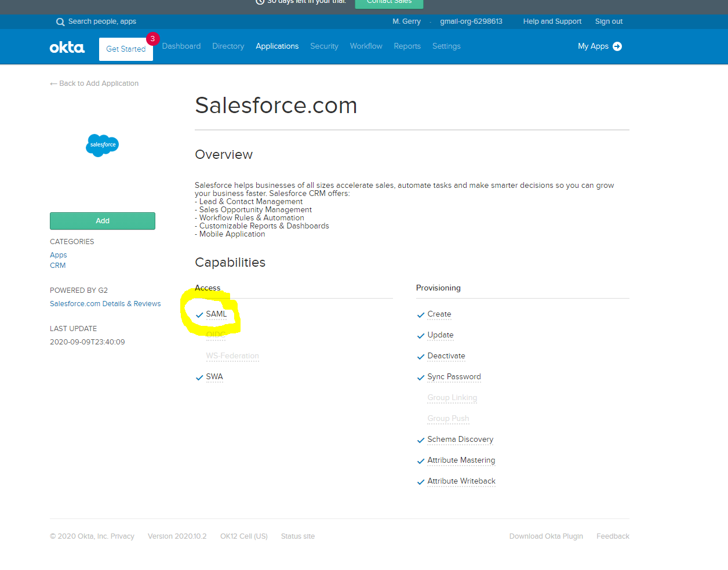Click the back arrow before Back to Add Application
728x570 pixels.
tap(53, 83)
